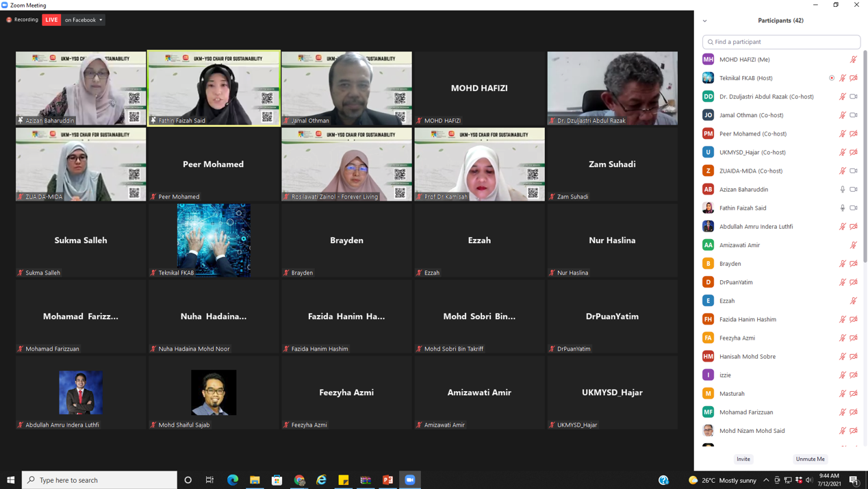868x489 pixels.
Task: Toggle Jamal Othman's muted microphone icon
Action: tap(843, 115)
